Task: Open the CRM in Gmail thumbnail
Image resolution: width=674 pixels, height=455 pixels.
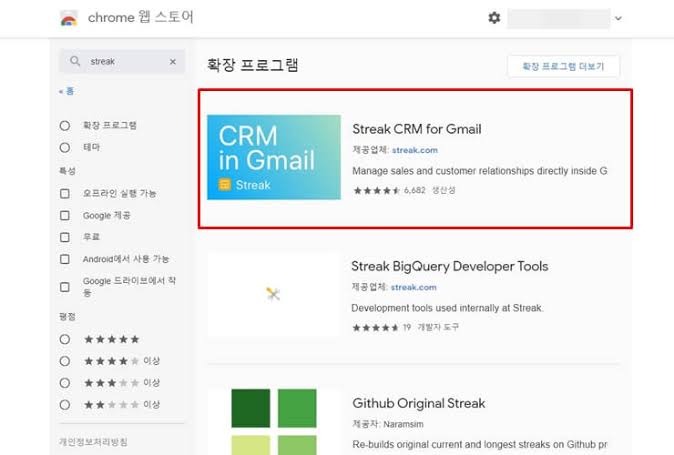Action: (274, 157)
